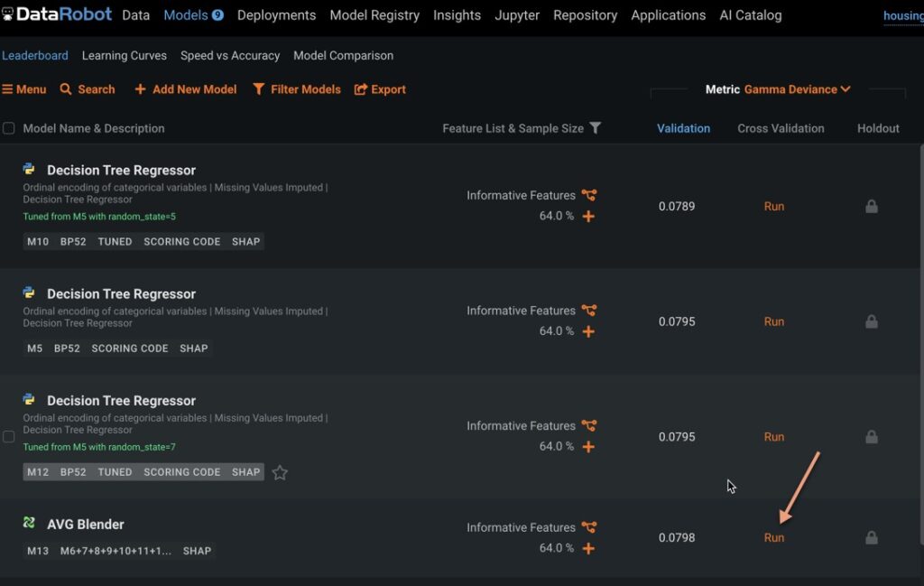Sort by Validation column
The image size is (924, 586).
coord(683,128)
